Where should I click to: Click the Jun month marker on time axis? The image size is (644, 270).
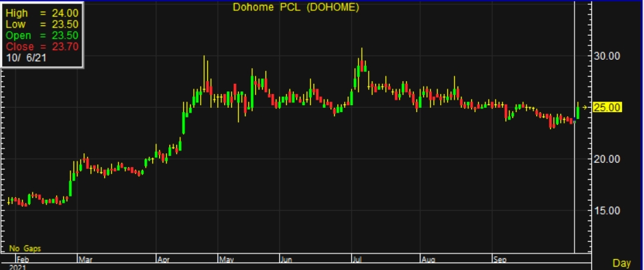coord(286,259)
